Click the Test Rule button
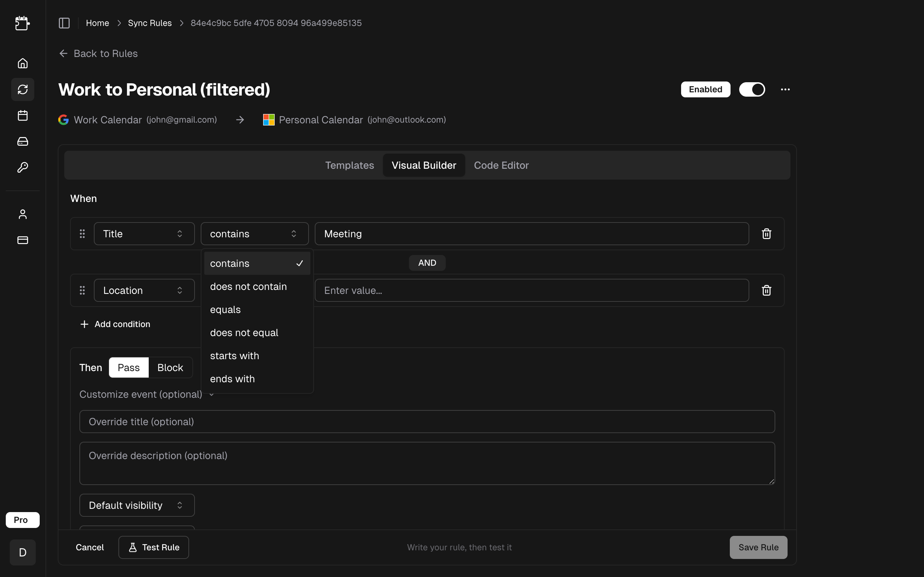The height and width of the screenshot is (577, 924). tap(153, 547)
